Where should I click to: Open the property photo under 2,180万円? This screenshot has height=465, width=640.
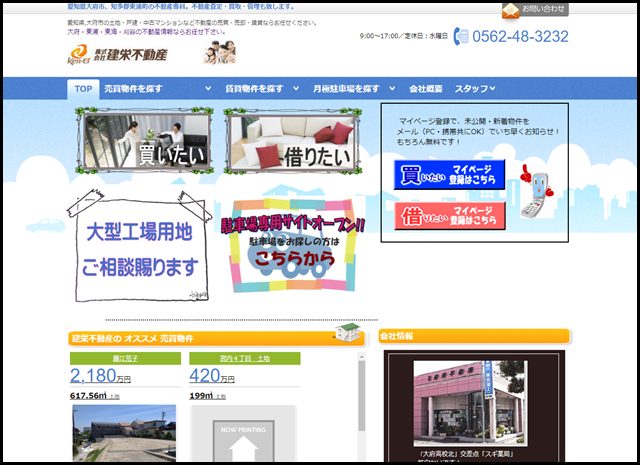[x=124, y=433]
